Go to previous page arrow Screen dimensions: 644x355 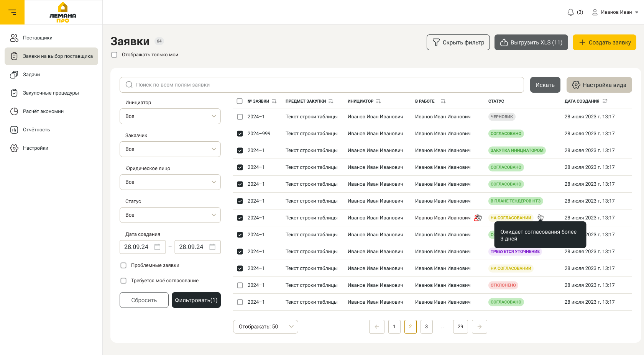(x=377, y=327)
